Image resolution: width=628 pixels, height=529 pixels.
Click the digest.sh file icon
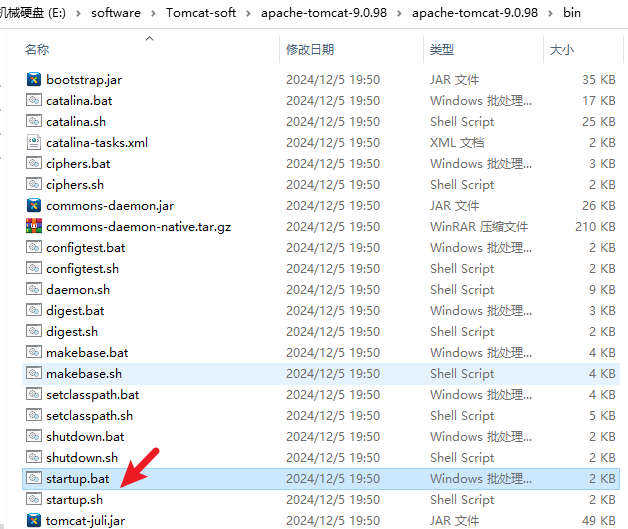[34, 331]
